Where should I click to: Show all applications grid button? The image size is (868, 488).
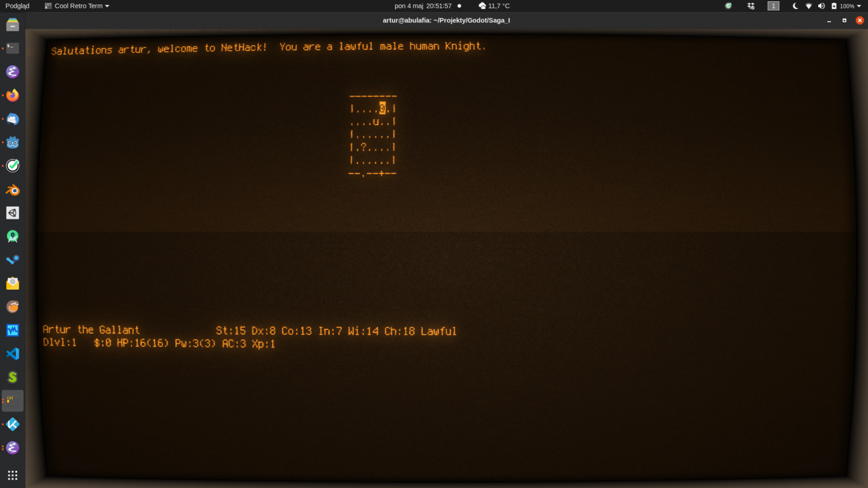[13, 475]
